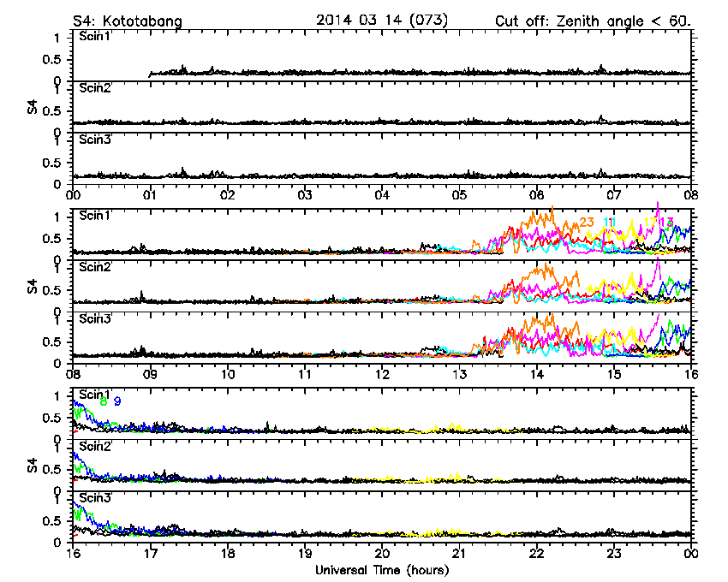Click 'Scin2' label in the 08–16 block
Screen dimensions: 728x582
[95, 267]
